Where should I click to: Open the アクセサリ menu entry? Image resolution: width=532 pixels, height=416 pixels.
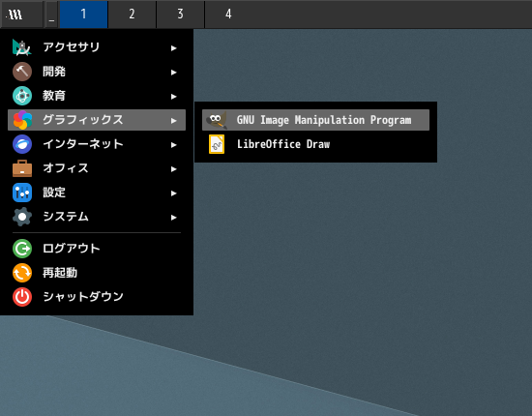pos(97,47)
